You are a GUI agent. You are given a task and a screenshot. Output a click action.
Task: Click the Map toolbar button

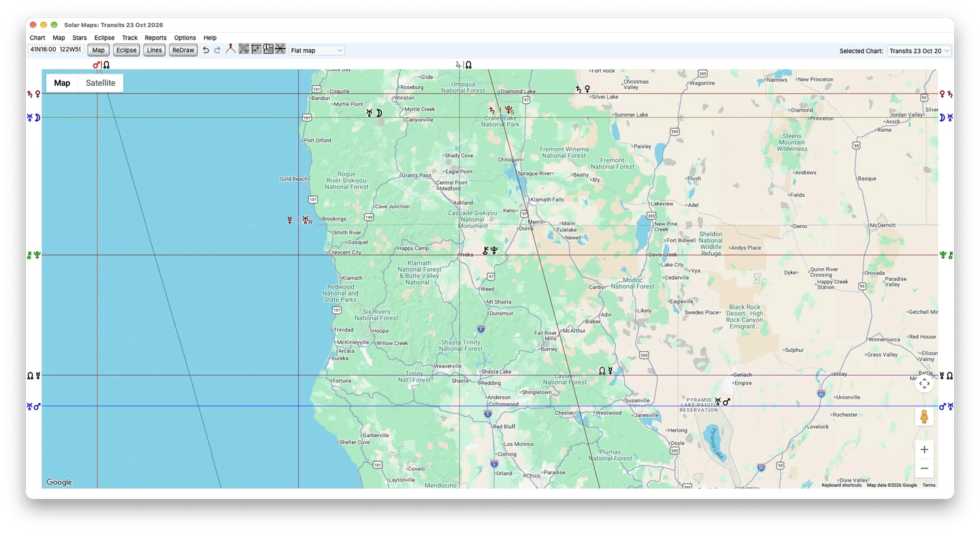tap(99, 50)
